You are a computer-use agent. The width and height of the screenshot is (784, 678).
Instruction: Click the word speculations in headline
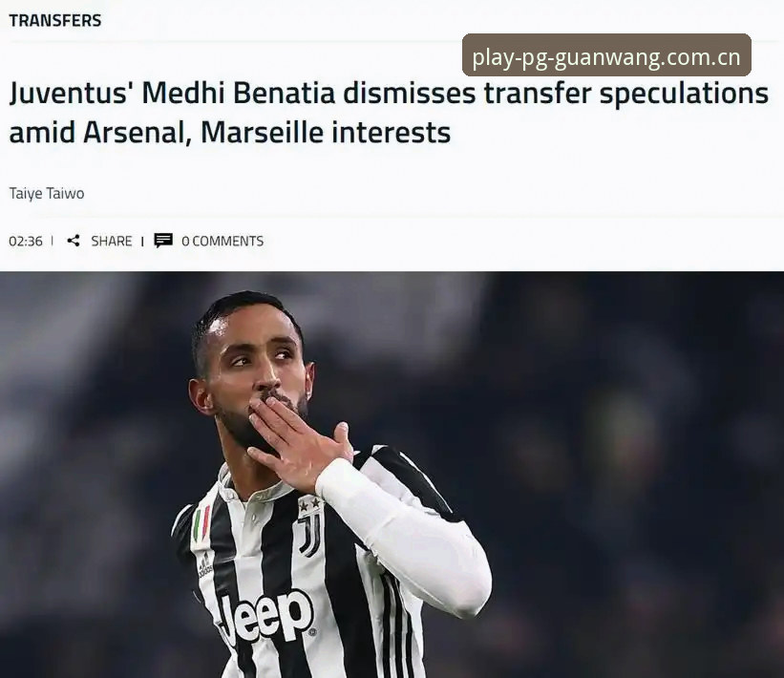(684, 94)
